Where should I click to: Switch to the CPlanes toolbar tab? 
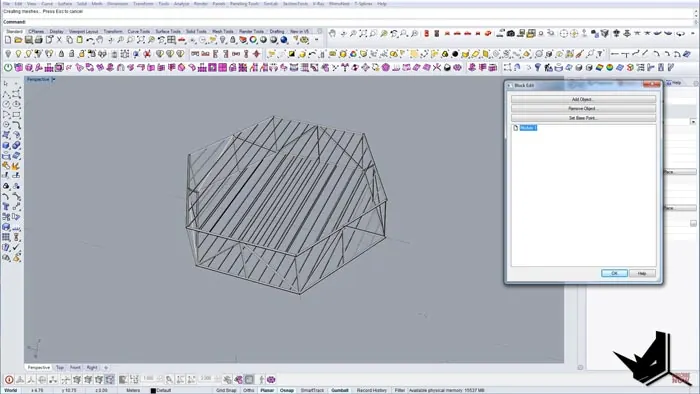tap(36, 31)
